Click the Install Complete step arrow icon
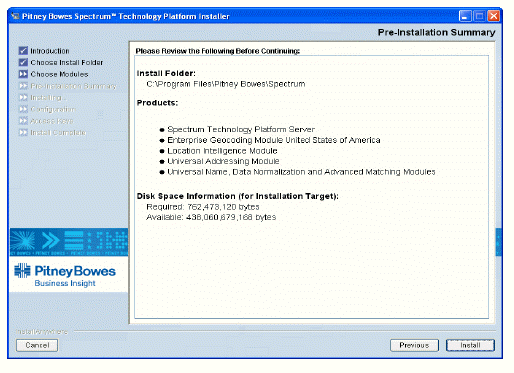 (23, 132)
